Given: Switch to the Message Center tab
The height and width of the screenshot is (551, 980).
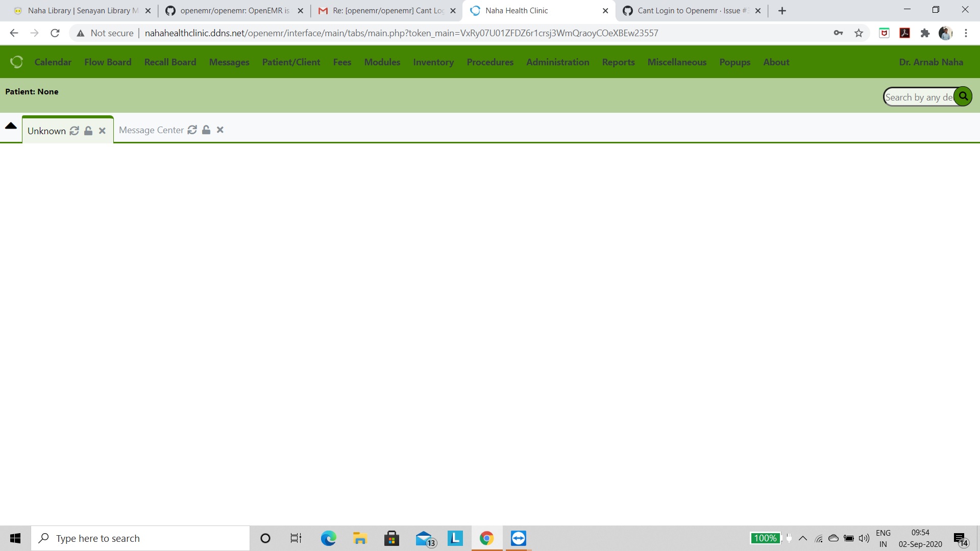Looking at the screenshot, I should (x=151, y=130).
